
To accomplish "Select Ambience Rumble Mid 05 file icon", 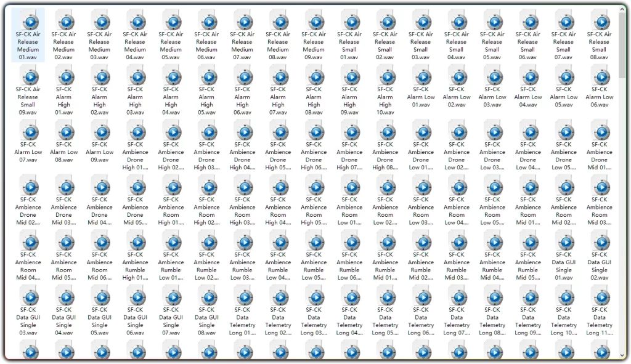I will click(x=531, y=241).
